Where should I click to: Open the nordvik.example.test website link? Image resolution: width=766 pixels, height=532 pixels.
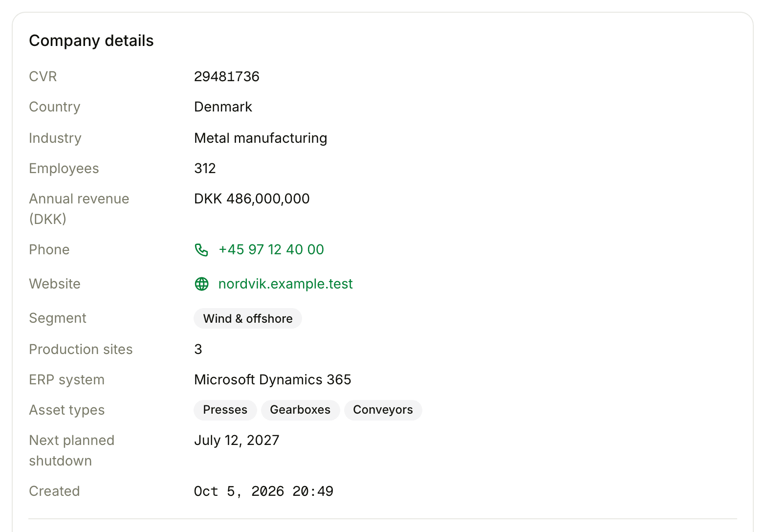285,284
